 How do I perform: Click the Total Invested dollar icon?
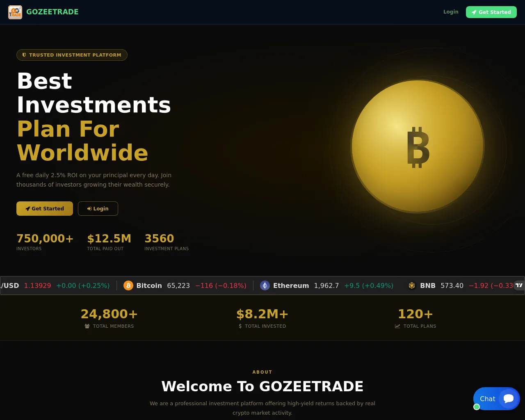click(240, 326)
